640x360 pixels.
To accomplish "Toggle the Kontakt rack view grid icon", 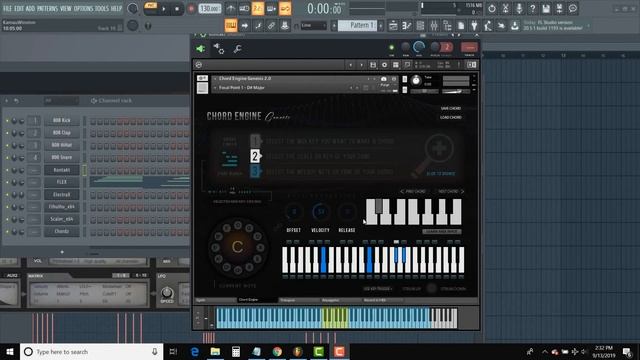I will (396, 65).
